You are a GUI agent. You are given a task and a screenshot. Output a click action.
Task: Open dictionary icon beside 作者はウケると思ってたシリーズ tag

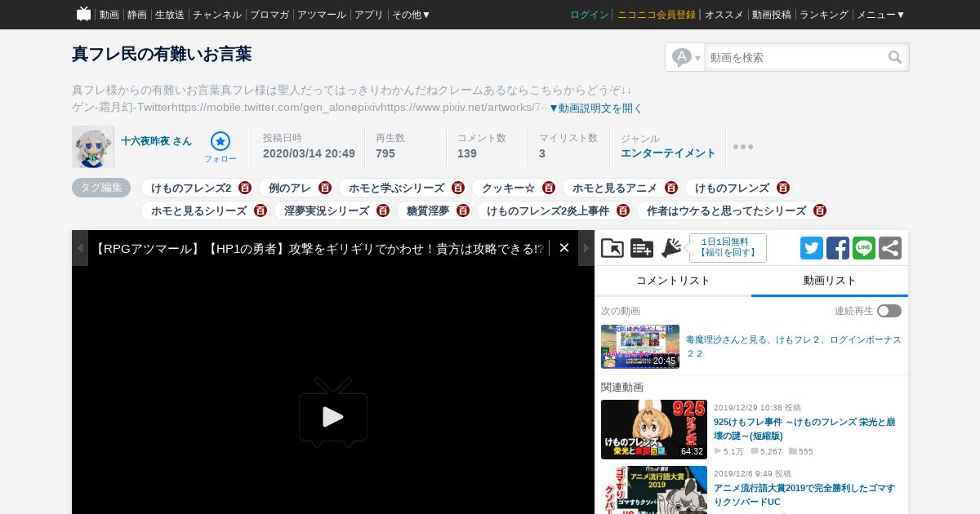click(819, 210)
